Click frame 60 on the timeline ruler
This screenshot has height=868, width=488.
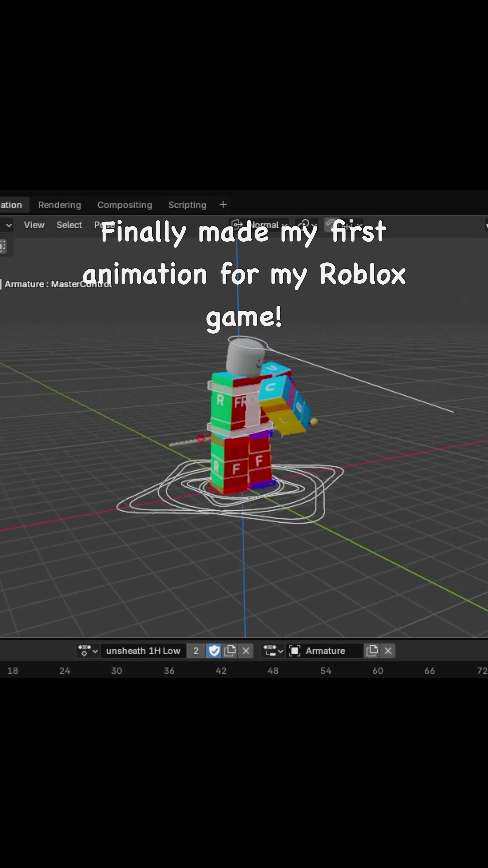pyautogui.click(x=378, y=670)
